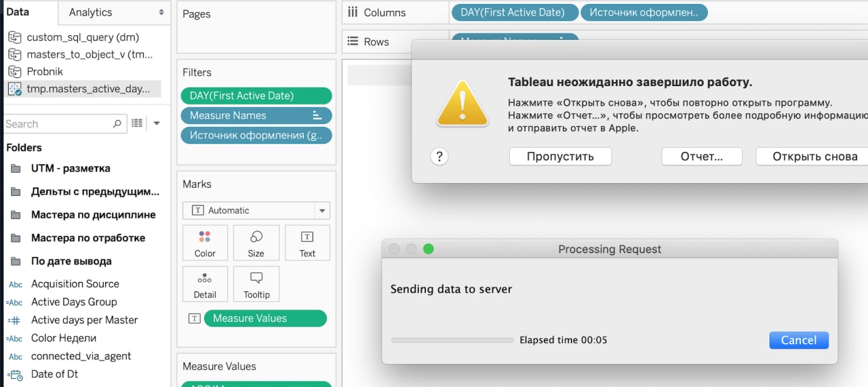The image size is (868, 387).
Task: Open the Color marks card
Action: pyautogui.click(x=205, y=243)
